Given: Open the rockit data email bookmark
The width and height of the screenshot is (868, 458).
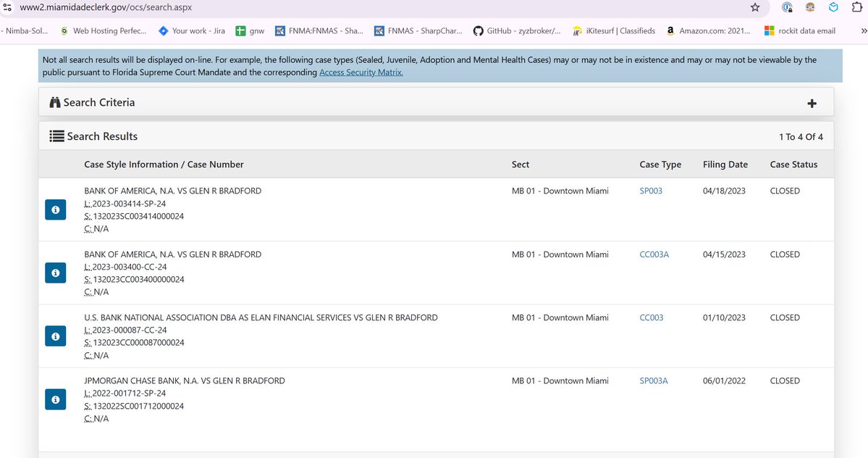Looking at the screenshot, I should tap(799, 31).
